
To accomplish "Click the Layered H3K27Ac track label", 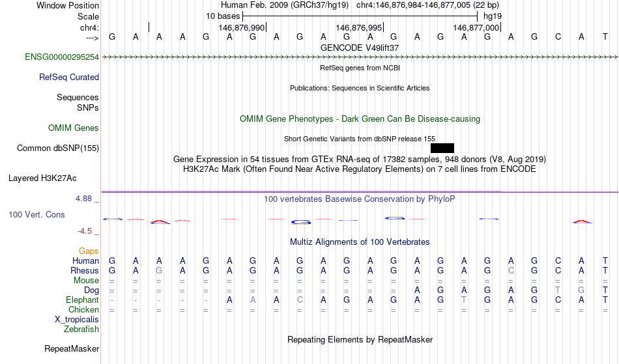I will [42, 178].
